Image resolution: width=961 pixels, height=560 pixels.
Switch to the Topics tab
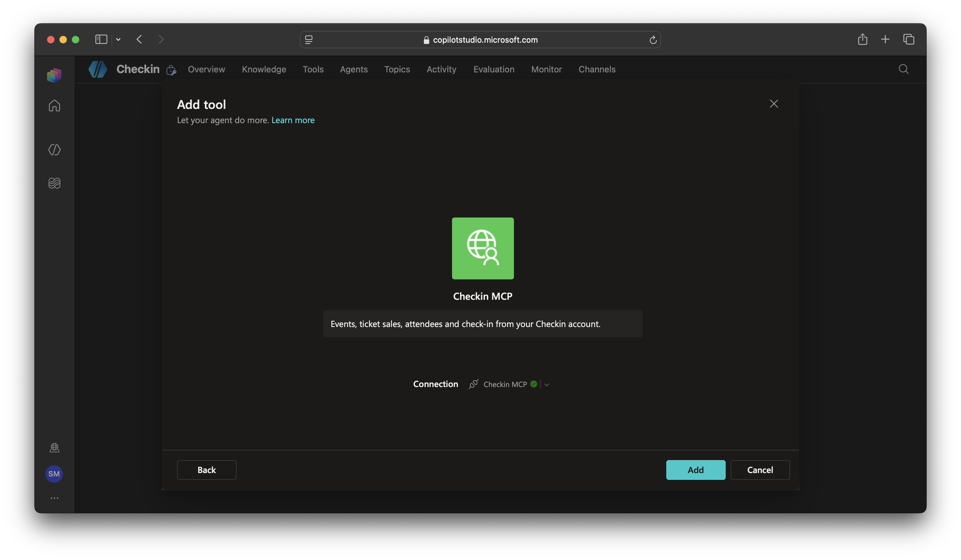point(397,69)
